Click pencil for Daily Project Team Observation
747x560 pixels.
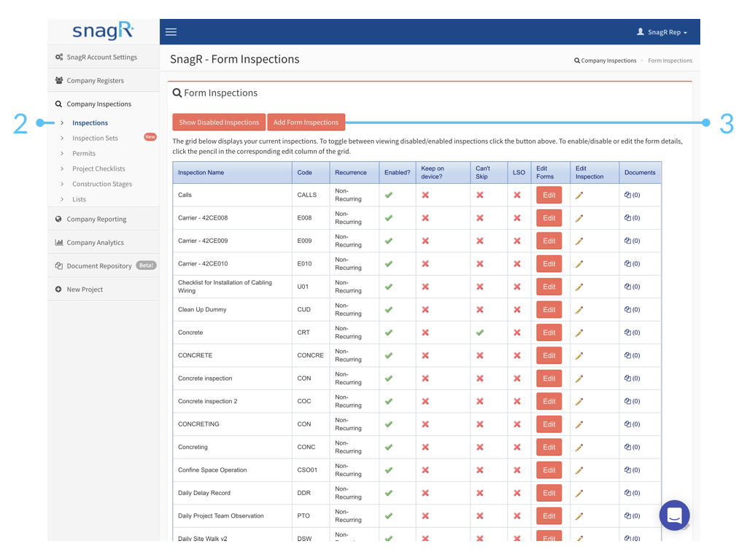pyautogui.click(x=579, y=516)
